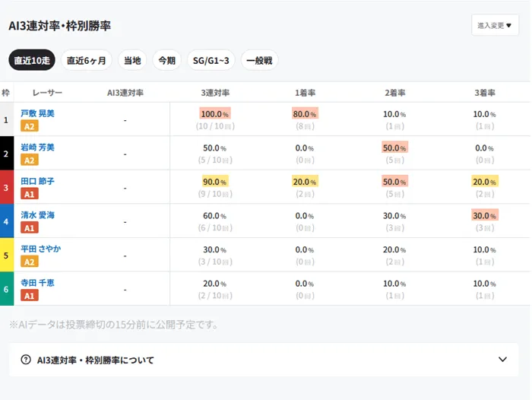Viewport: 532px width, 400px height.
Task: Click the question mark help icon
Action: [26, 360]
